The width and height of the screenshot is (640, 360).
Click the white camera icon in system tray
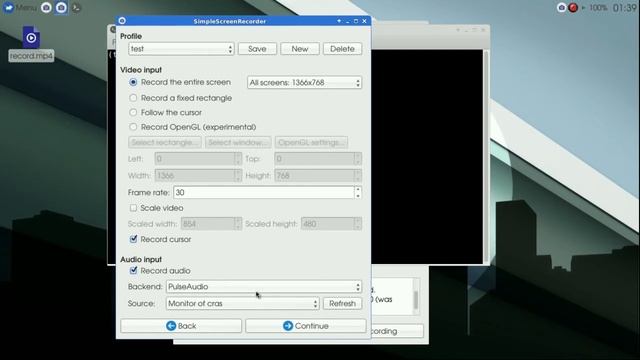click(561, 7)
